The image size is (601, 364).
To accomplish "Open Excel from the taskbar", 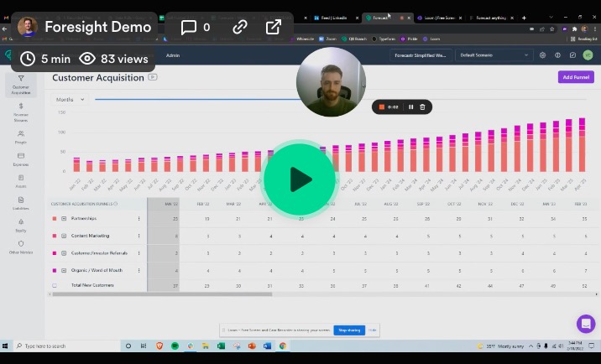I will [221, 346].
